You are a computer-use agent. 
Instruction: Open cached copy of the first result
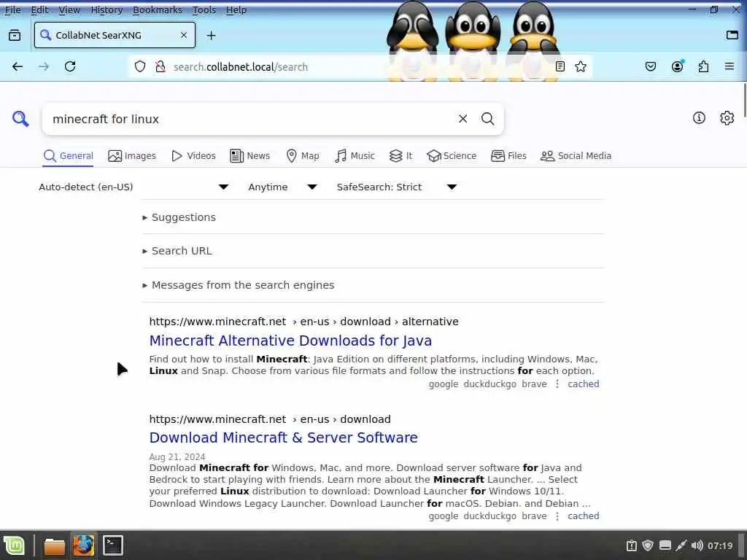click(x=583, y=384)
